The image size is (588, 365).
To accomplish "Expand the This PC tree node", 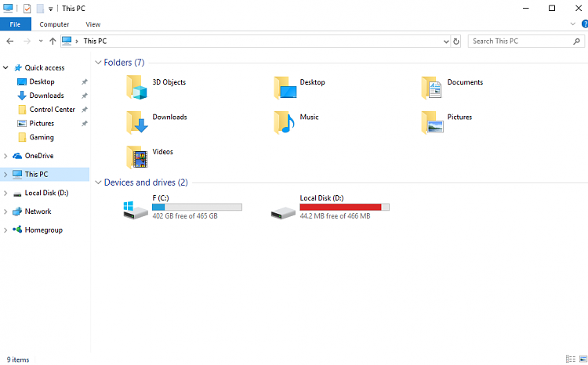I will pos(5,174).
